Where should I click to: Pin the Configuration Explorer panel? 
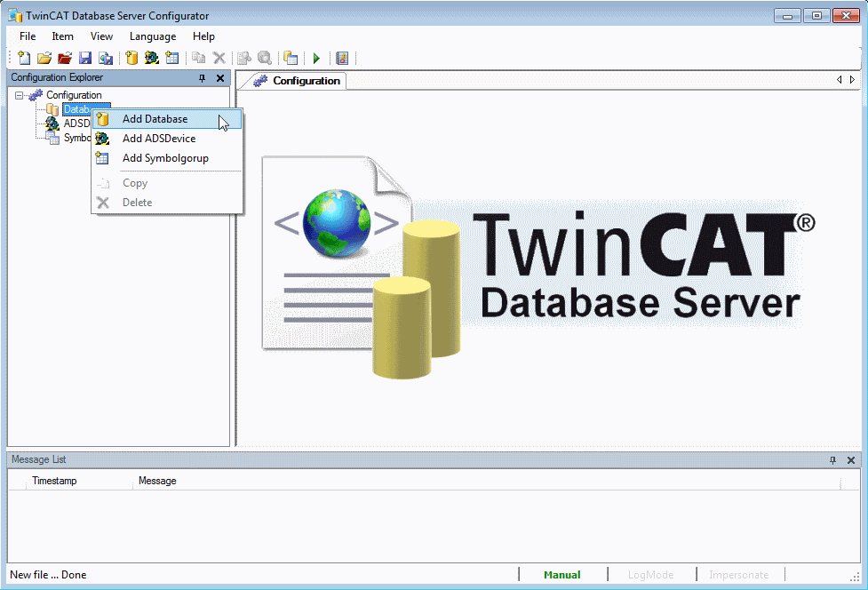pos(202,78)
